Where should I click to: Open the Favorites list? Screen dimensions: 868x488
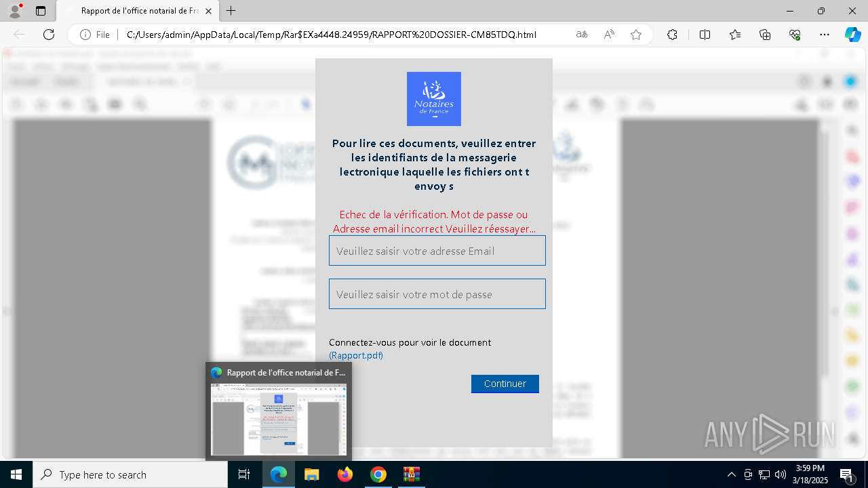[735, 35]
